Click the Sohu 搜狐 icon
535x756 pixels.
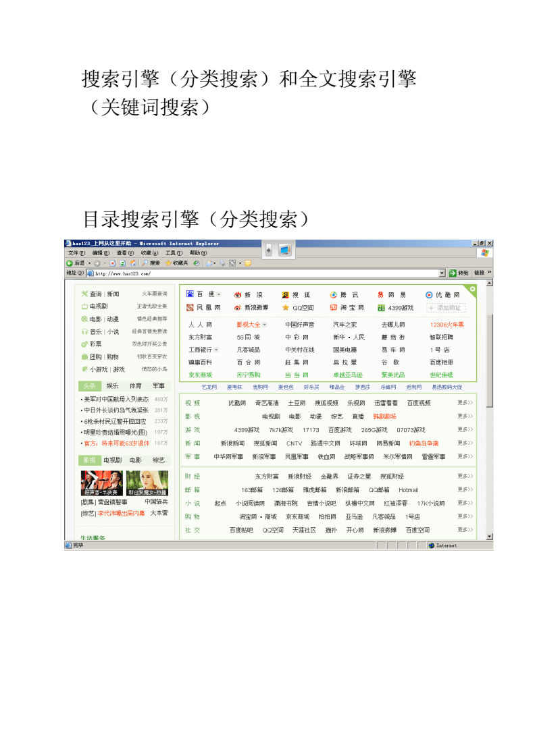[x=286, y=294]
